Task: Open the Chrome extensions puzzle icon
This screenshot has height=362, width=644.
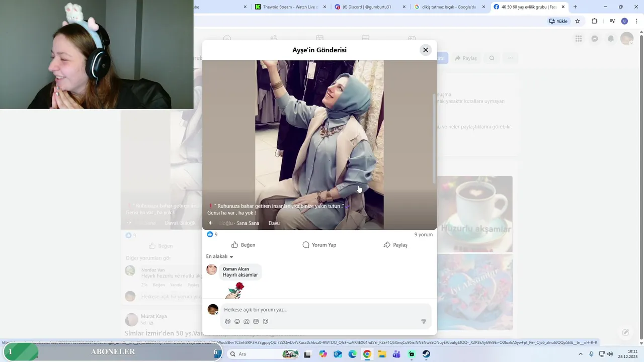Action: [595, 21]
